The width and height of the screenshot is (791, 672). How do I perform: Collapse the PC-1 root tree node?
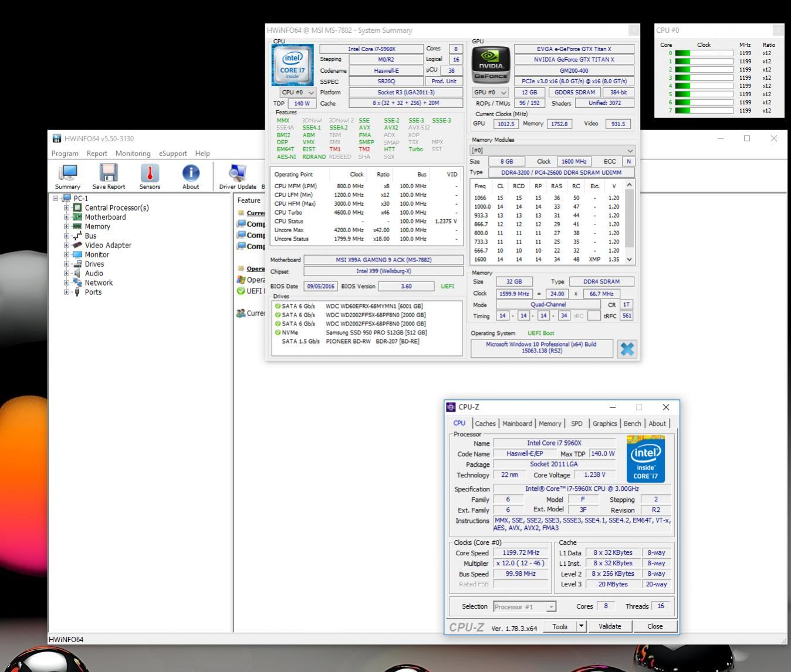tap(56, 198)
